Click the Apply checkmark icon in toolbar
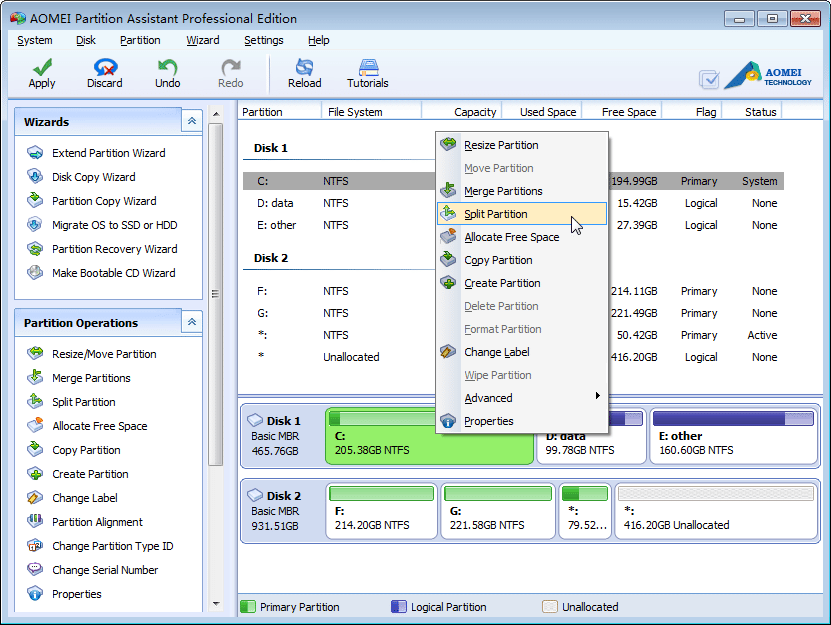This screenshot has width=831, height=625. coord(42,68)
